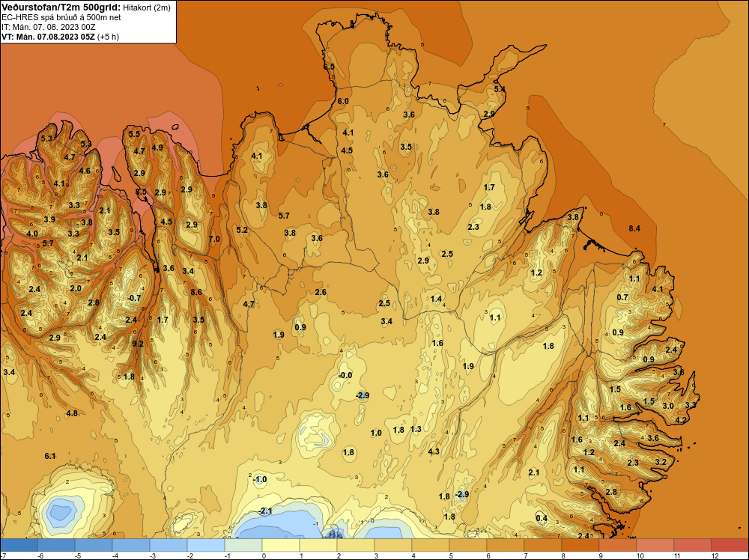Click the temperature value '4.8'

(x=72, y=413)
